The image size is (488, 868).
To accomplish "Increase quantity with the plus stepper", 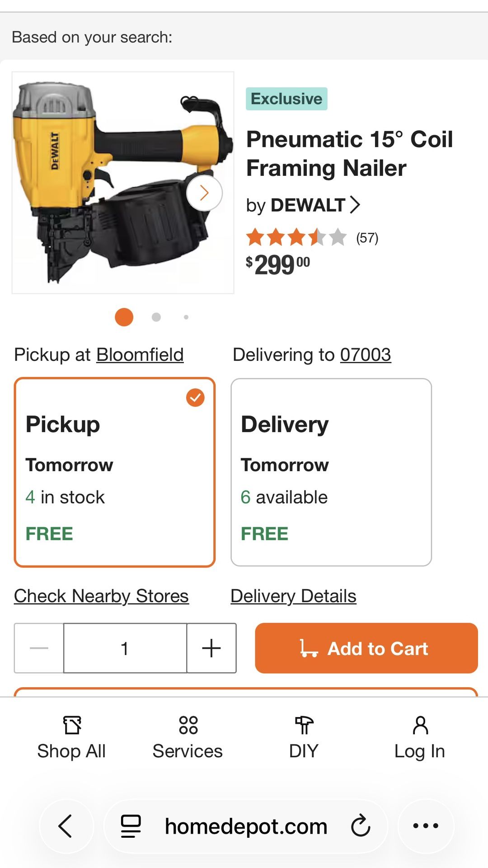I will 211,648.
